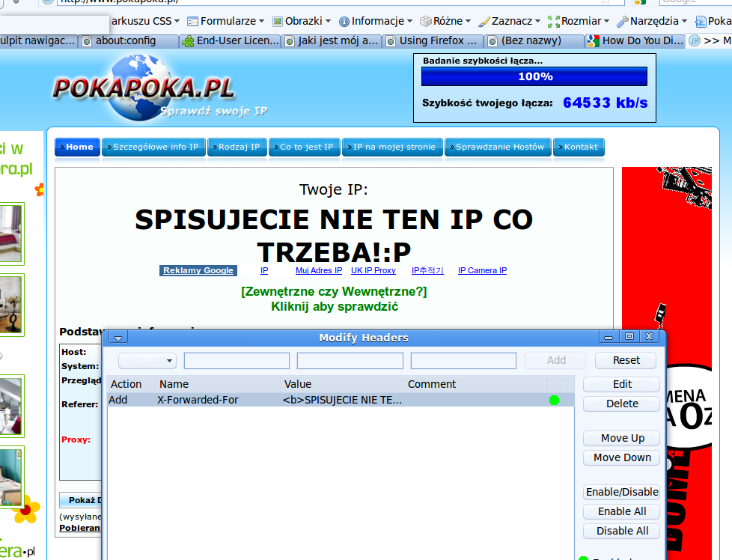
Task: Open the Muj Adres IP link
Action: (x=319, y=270)
